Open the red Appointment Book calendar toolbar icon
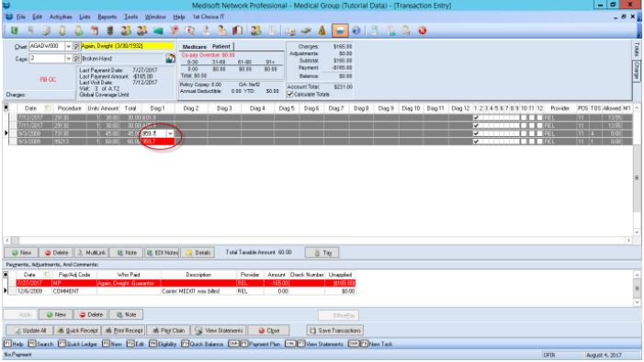The width and height of the screenshot is (644, 362). pos(95,31)
